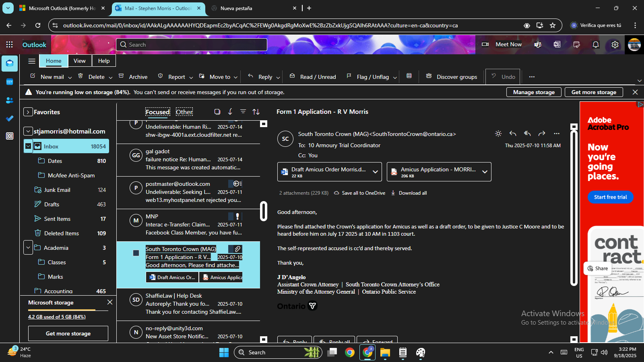
Task: Open the Outlook app launcher grid
Action: 10,45
